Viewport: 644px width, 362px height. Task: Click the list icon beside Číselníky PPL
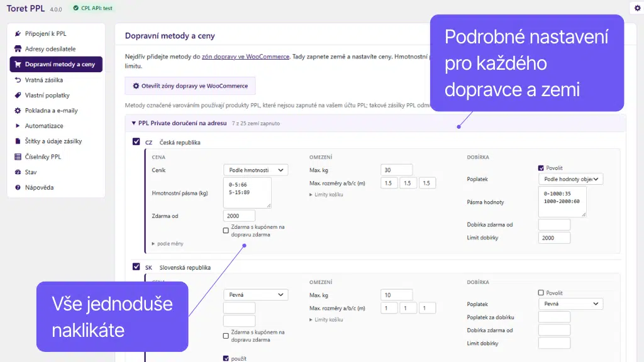click(x=18, y=156)
